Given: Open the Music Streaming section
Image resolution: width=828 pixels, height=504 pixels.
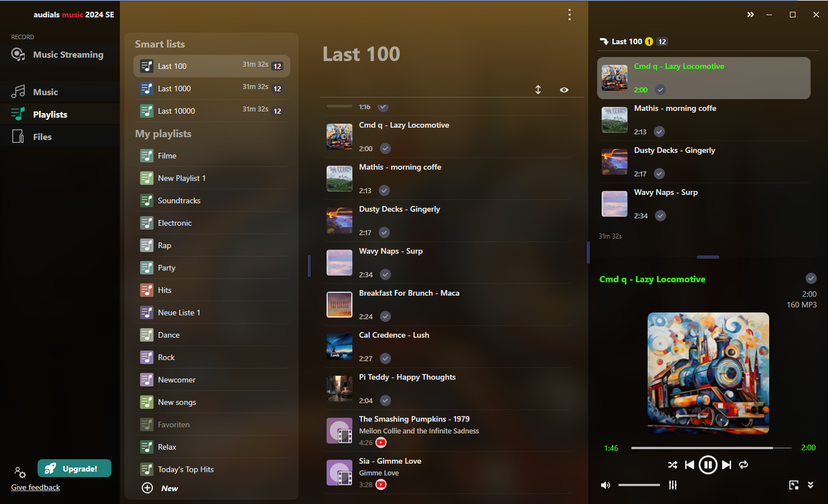Looking at the screenshot, I should [x=60, y=55].
